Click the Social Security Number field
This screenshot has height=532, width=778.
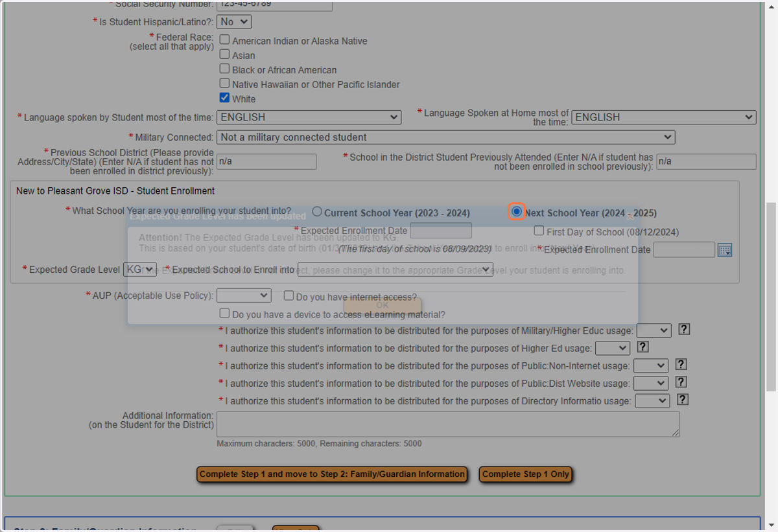tap(274, 5)
